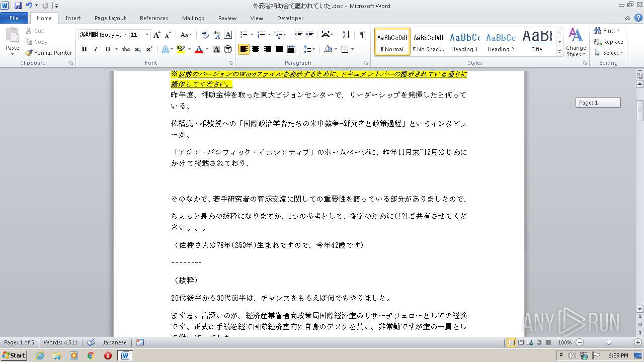
Task: Toggle Align Text Left
Action: pyautogui.click(x=244, y=49)
